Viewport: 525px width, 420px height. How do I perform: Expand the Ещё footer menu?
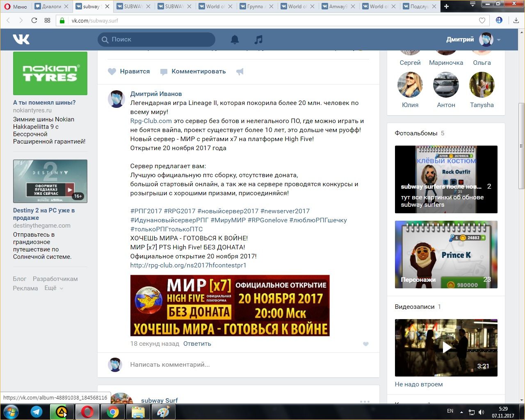click(x=54, y=288)
